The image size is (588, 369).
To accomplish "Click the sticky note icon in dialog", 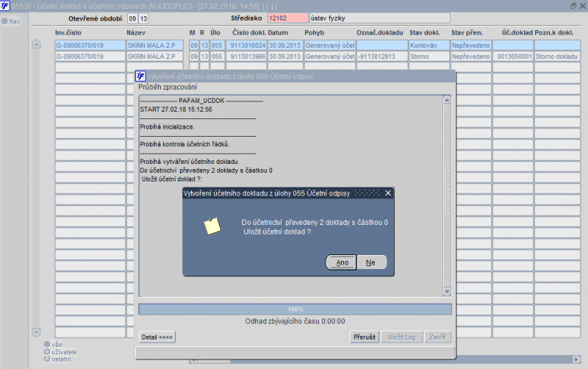I will click(212, 226).
